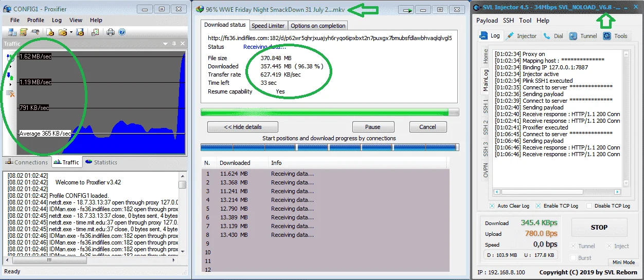Screen dimensions: 644x280
Task: Open the Speed Limiter tab in download window
Action: click(268, 26)
